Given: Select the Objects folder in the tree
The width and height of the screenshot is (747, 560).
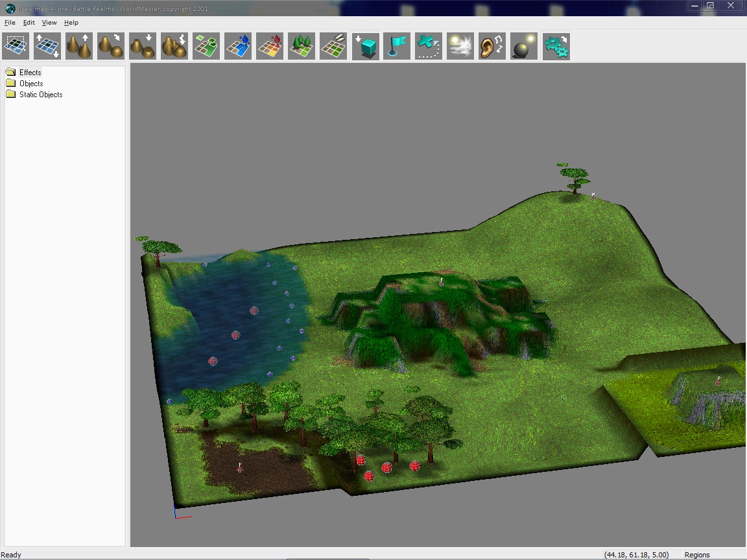Looking at the screenshot, I should click(x=31, y=84).
